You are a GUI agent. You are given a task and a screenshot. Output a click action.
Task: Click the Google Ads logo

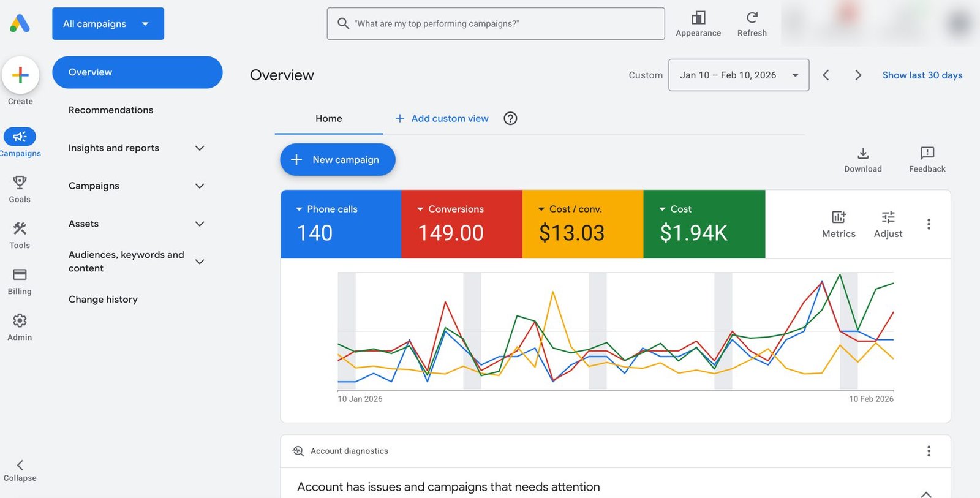click(20, 23)
